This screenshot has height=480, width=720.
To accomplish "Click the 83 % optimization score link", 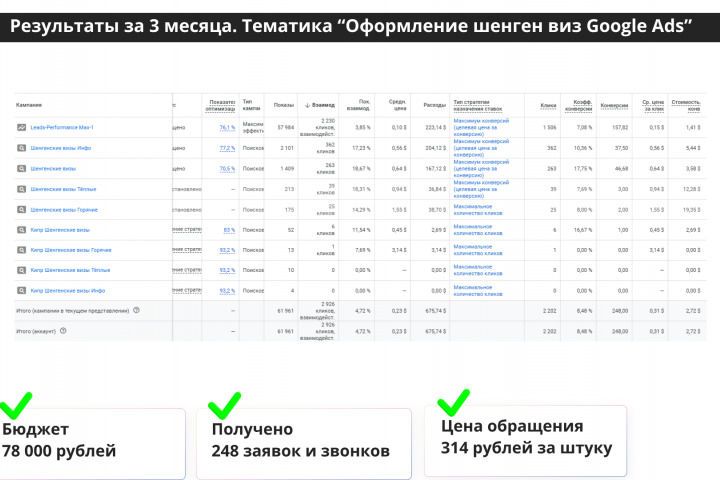I will coord(229,230).
